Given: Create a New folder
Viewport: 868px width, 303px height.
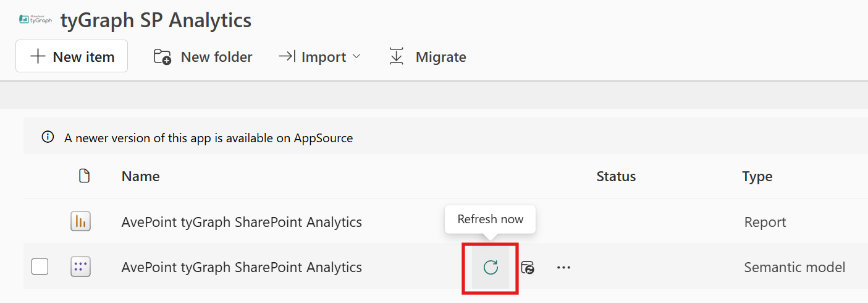Looking at the screenshot, I should coord(203,57).
